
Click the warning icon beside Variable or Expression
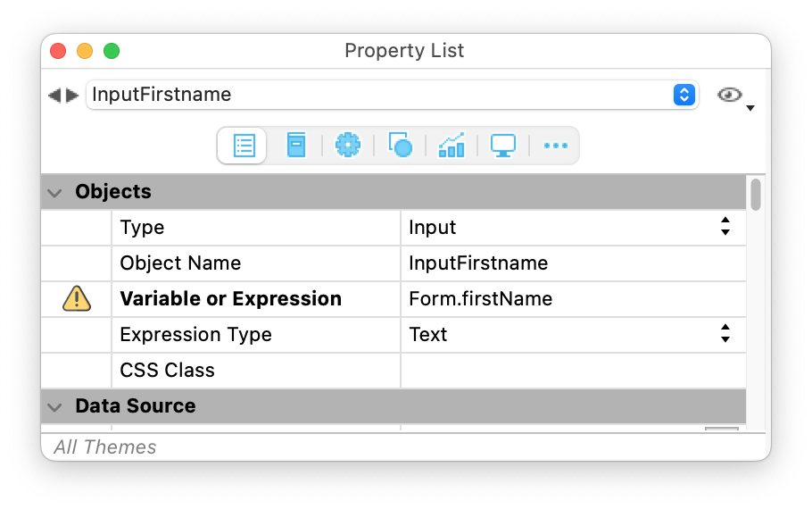click(77, 299)
